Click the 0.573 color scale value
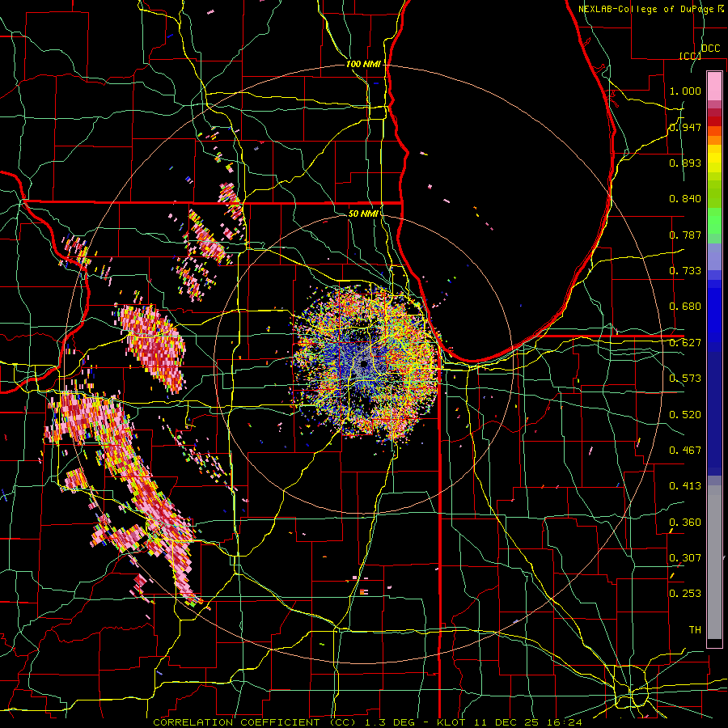Image resolution: width=728 pixels, height=728 pixels. [685, 379]
